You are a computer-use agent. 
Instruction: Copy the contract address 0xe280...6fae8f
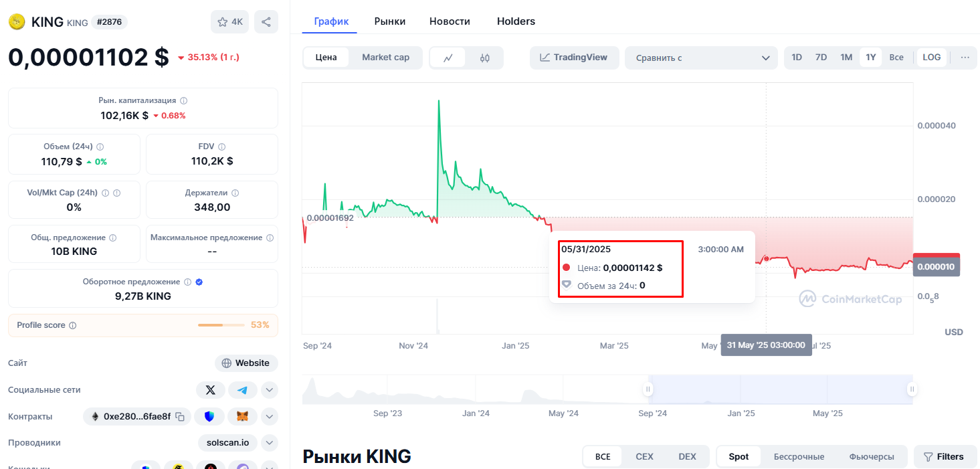(180, 417)
